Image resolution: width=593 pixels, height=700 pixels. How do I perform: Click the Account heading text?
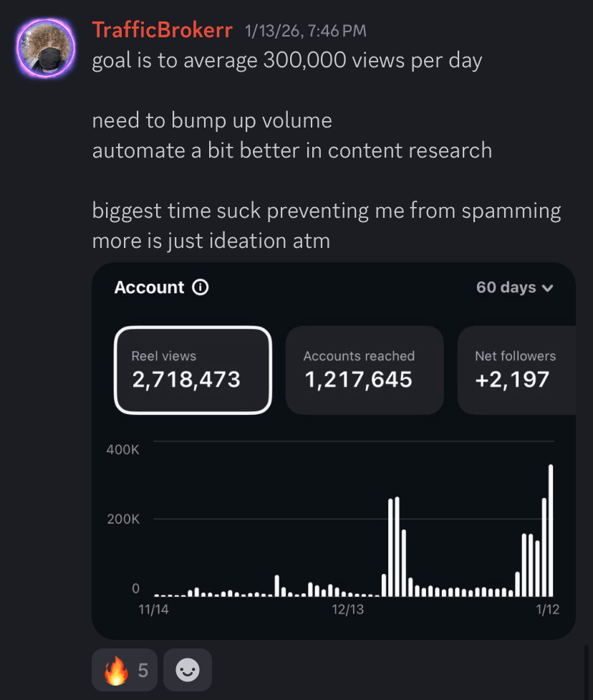coord(149,287)
